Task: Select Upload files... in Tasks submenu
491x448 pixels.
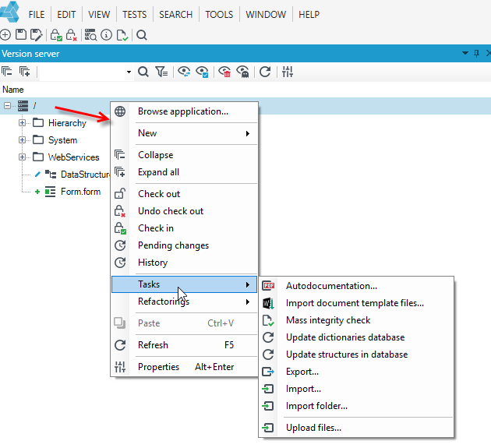Action: coord(356,428)
